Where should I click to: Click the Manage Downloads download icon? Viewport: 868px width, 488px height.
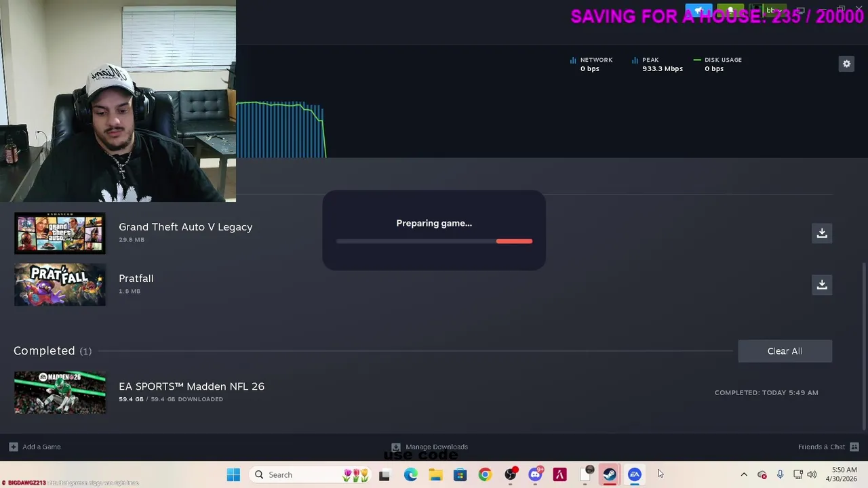coord(396,447)
